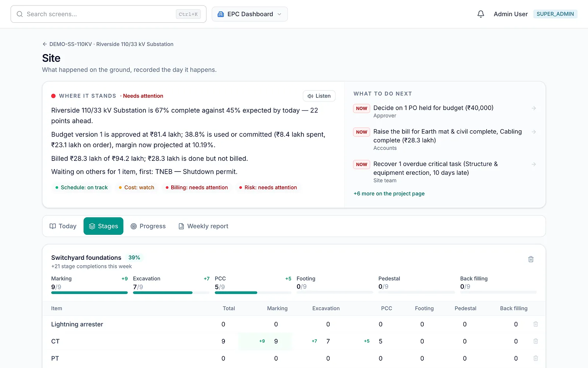
Task: Click the Excavation 7/9 progress bar
Action: point(171,293)
